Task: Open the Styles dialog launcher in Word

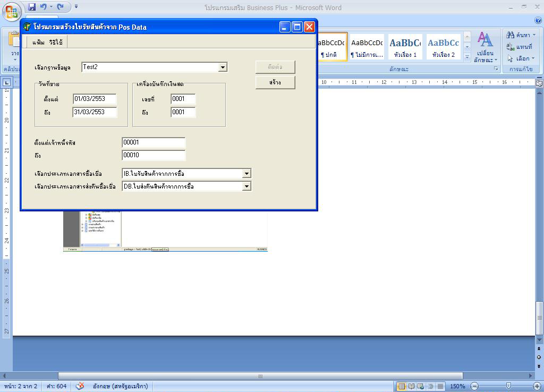Action: tap(496, 69)
